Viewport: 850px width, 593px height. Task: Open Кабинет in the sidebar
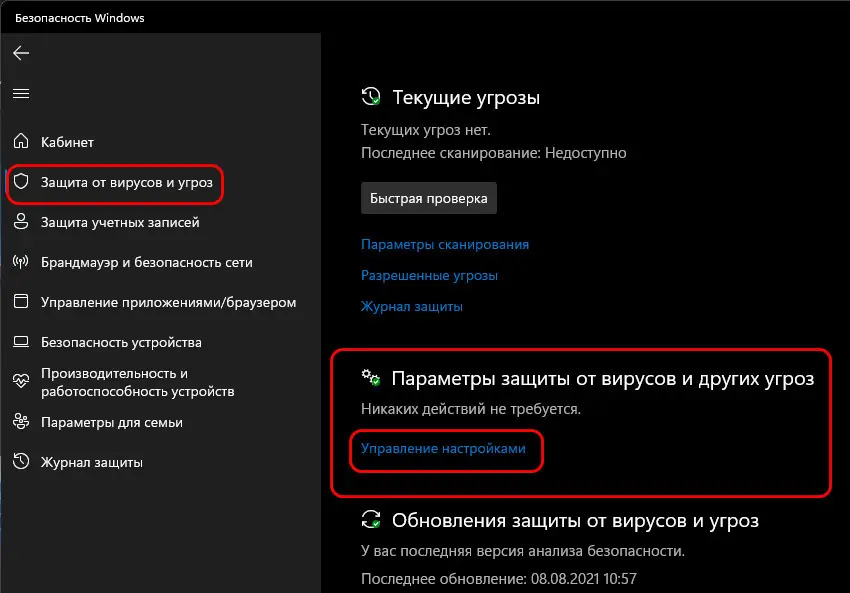point(67,143)
